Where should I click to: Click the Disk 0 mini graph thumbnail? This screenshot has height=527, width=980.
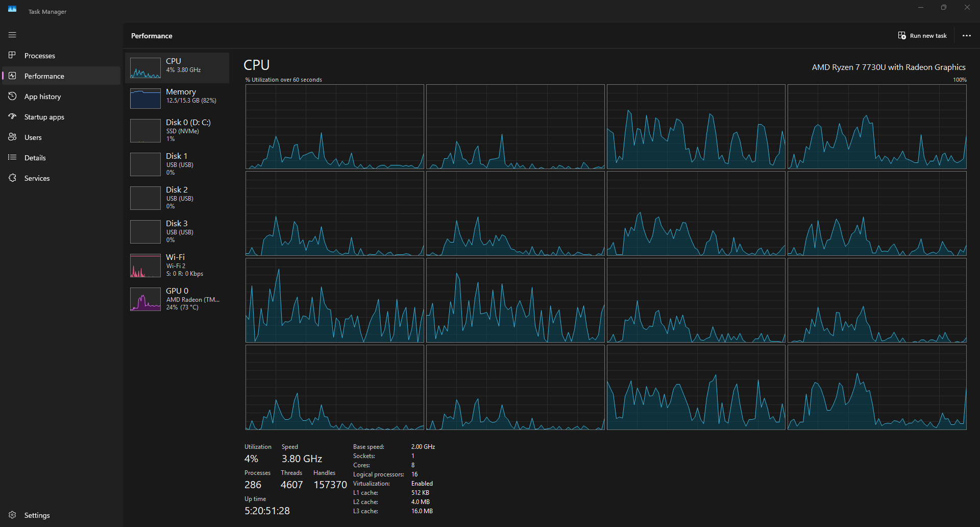pos(145,131)
